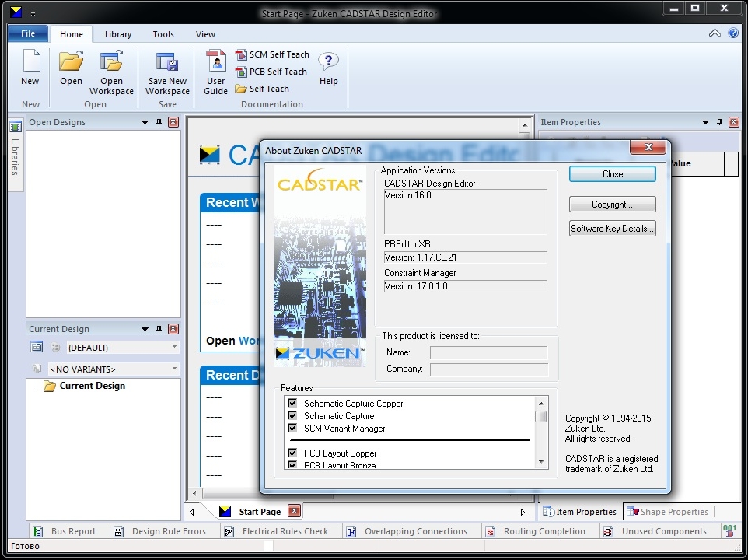Toggle PCB Layout Copper checkbox
This screenshot has height=560, width=748.
point(292,453)
